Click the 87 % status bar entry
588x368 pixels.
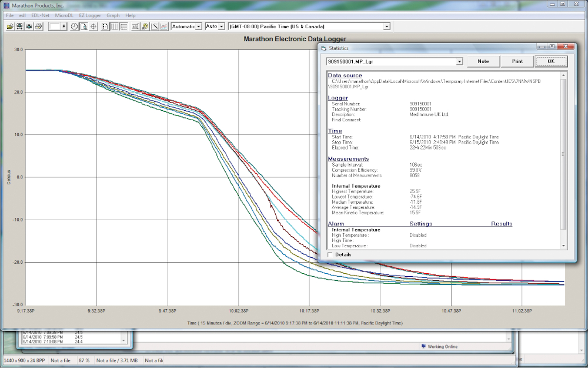point(84,360)
